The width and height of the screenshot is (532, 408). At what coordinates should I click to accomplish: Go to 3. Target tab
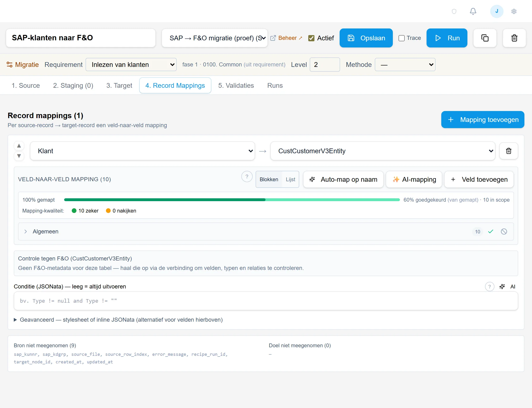(x=119, y=85)
